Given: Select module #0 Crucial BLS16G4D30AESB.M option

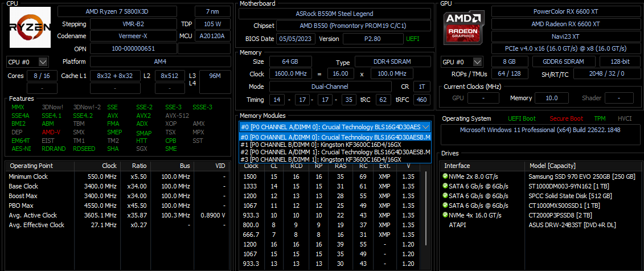Looking at the screenshot, I should (x=335, y=137).
